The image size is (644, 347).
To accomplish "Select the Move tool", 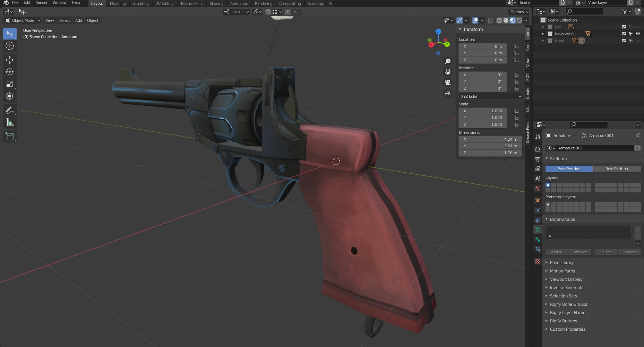I will (x=10, y=60).
